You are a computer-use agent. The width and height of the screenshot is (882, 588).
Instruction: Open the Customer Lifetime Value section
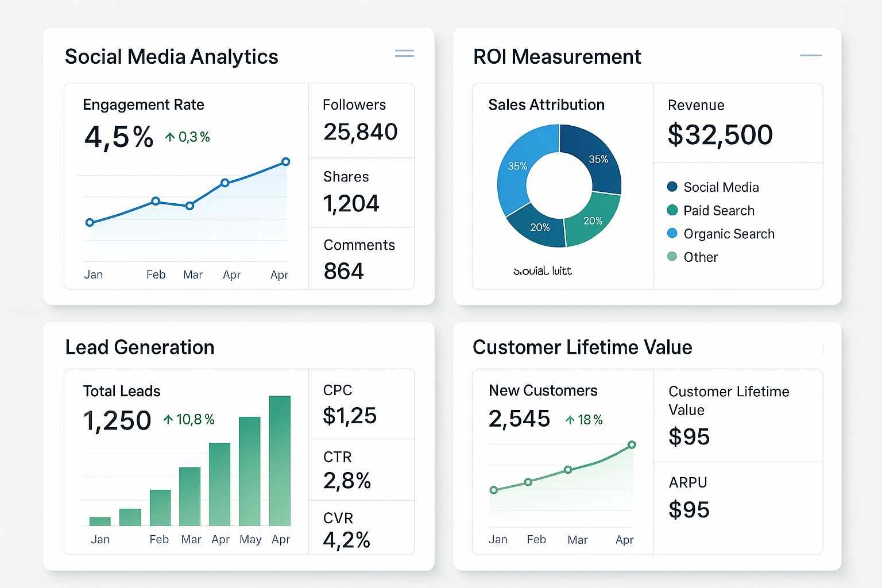click(582, 347)
